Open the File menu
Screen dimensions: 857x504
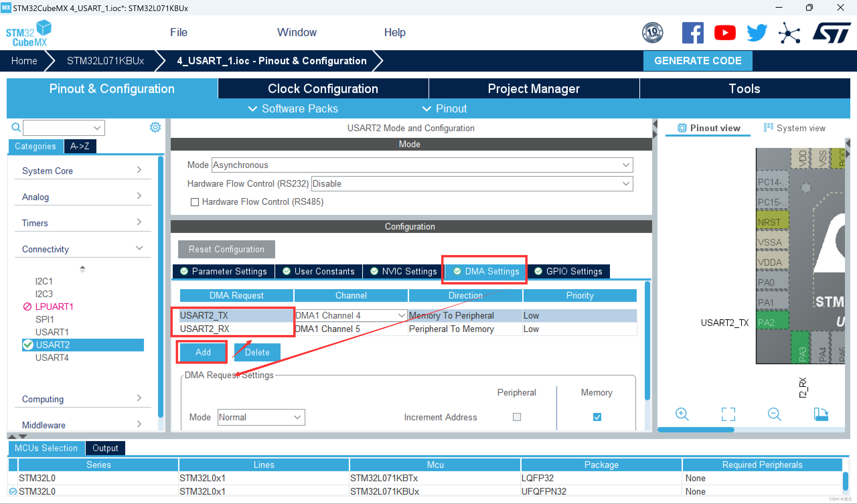click(178, 32)
